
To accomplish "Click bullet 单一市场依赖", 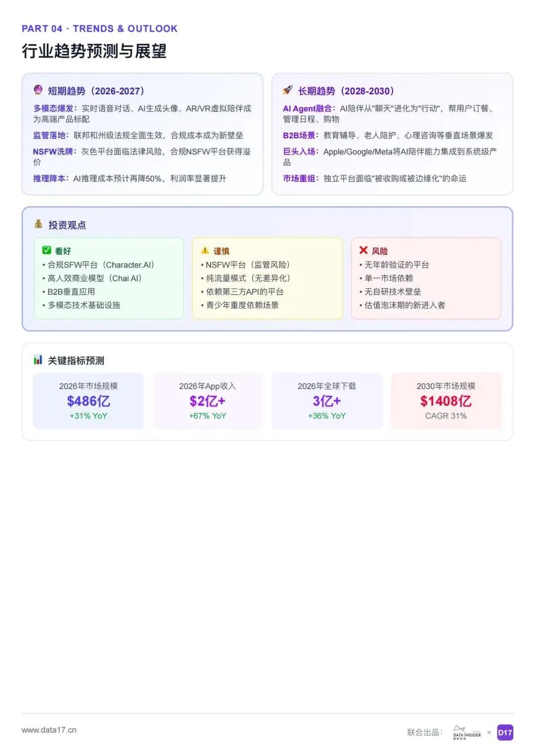I will (x=386, y=278).
